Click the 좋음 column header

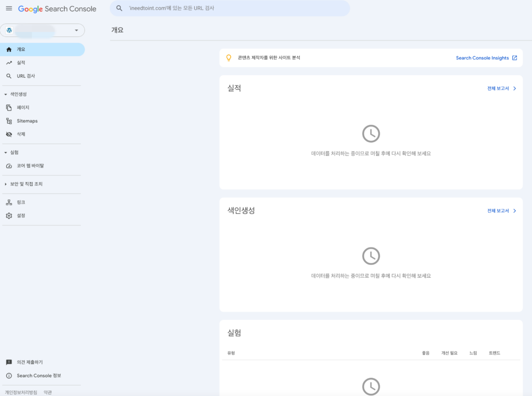point(425,353)
